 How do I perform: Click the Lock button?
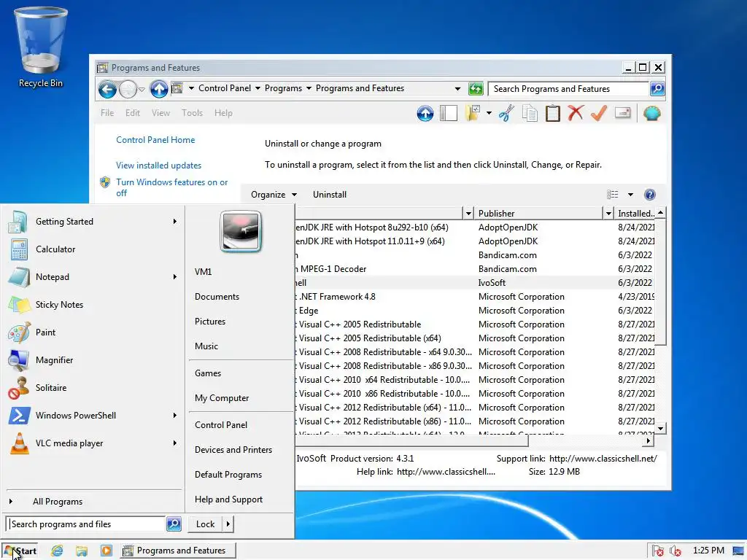(x=205, y=524)
